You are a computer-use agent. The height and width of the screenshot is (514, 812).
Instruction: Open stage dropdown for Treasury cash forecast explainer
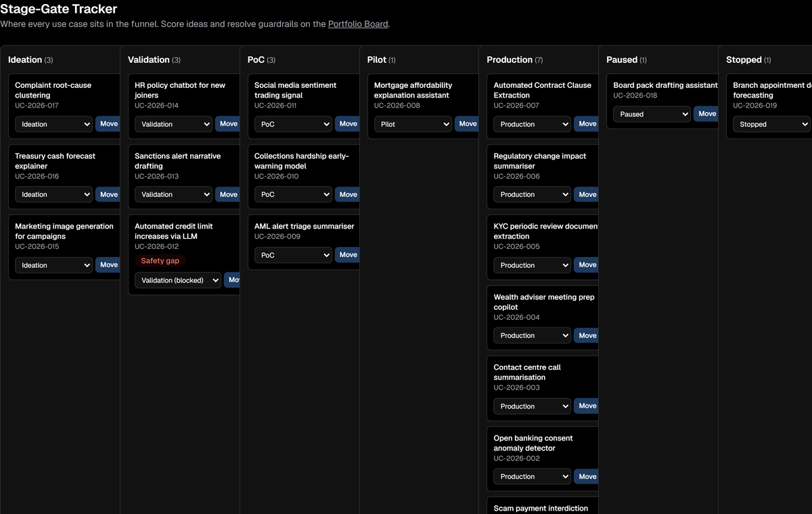pos(54,195)
